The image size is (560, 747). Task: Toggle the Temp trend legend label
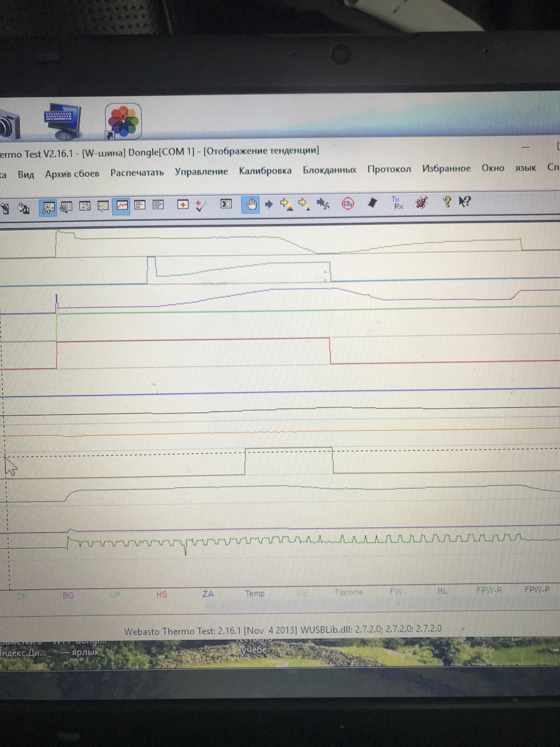click(x=254, y=594)
